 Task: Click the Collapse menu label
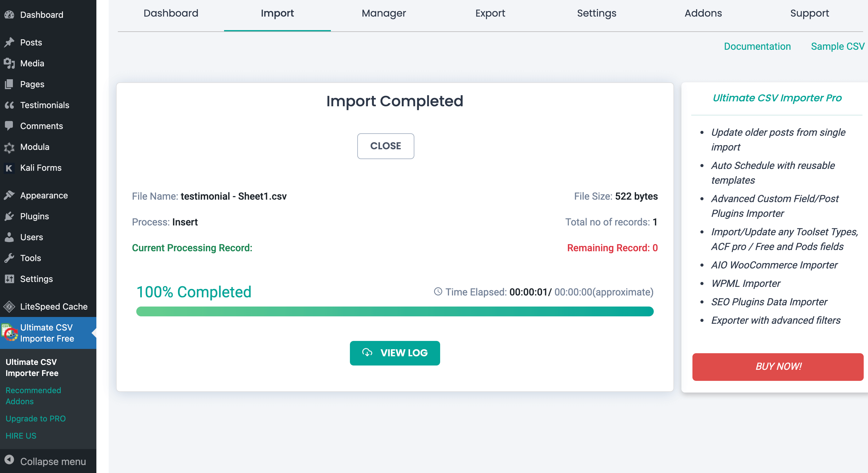click(53, 462)
